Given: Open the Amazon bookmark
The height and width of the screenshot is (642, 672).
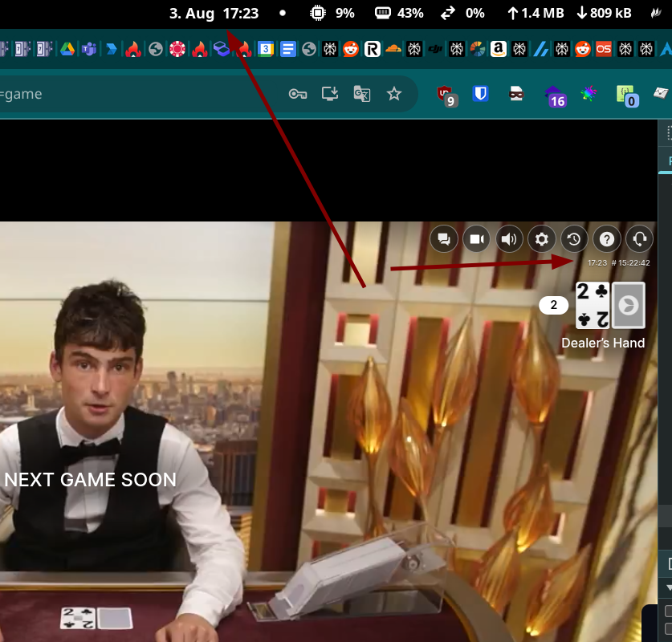Looking at the screenshot, I should point(499,49).
